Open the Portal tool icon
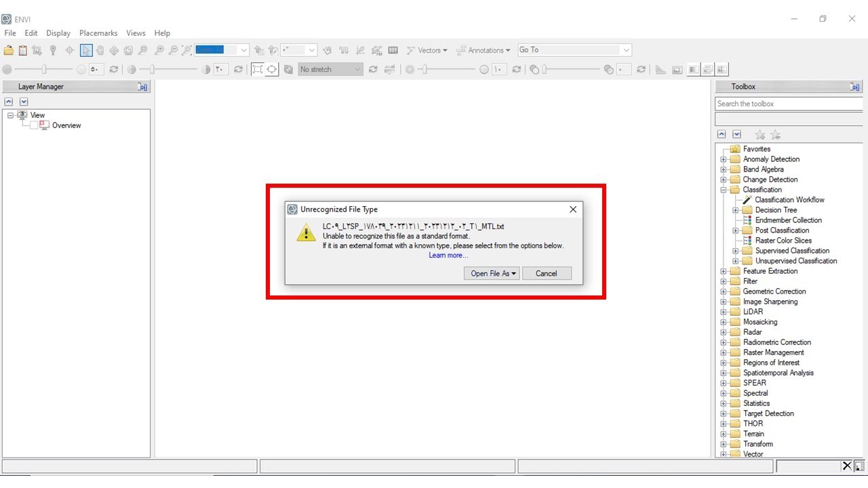The height and width of the screenshot is (488, 868). [x=677, y=69]
